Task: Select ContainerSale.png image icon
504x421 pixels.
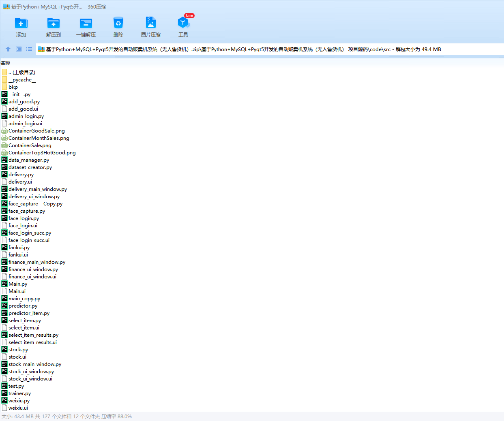Action: [4, 145]
